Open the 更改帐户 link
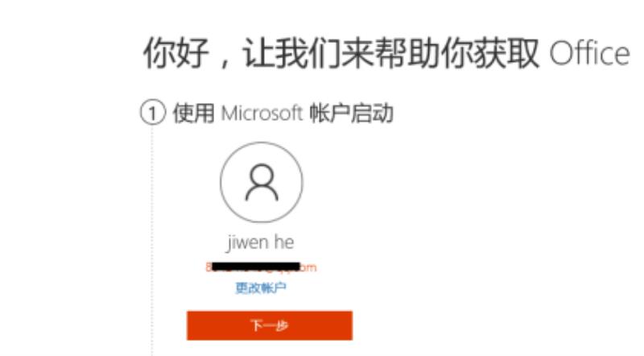The width and height of the screenshot is (644, 356). coord(261,288)
